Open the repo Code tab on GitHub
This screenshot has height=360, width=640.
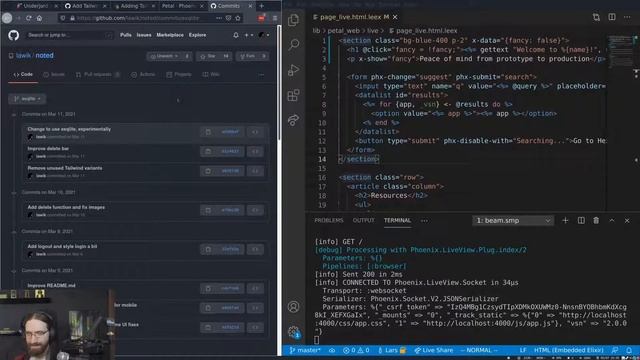[23, 75]
